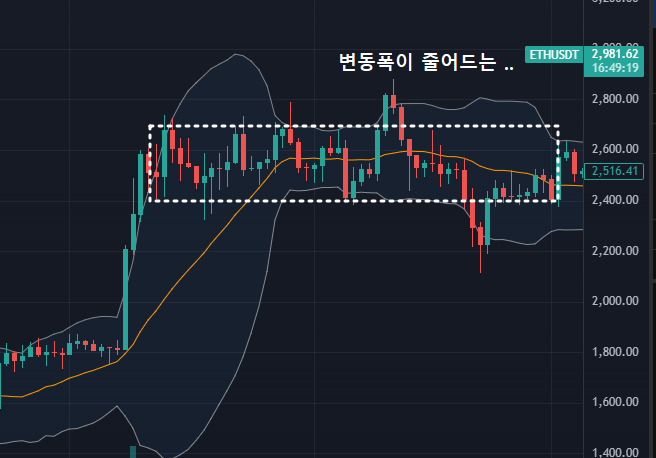The height and width of the screenshot is (458, 656).
Task: Click the volume bar at chart bottom
Action: click(x=133, y=452)
